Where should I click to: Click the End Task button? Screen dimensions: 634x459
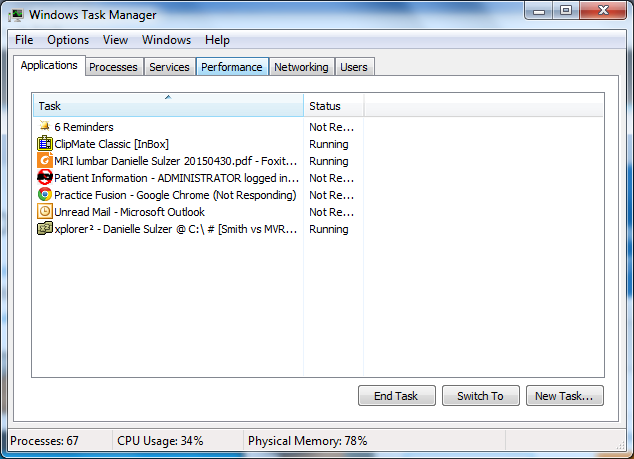(396, 396)
